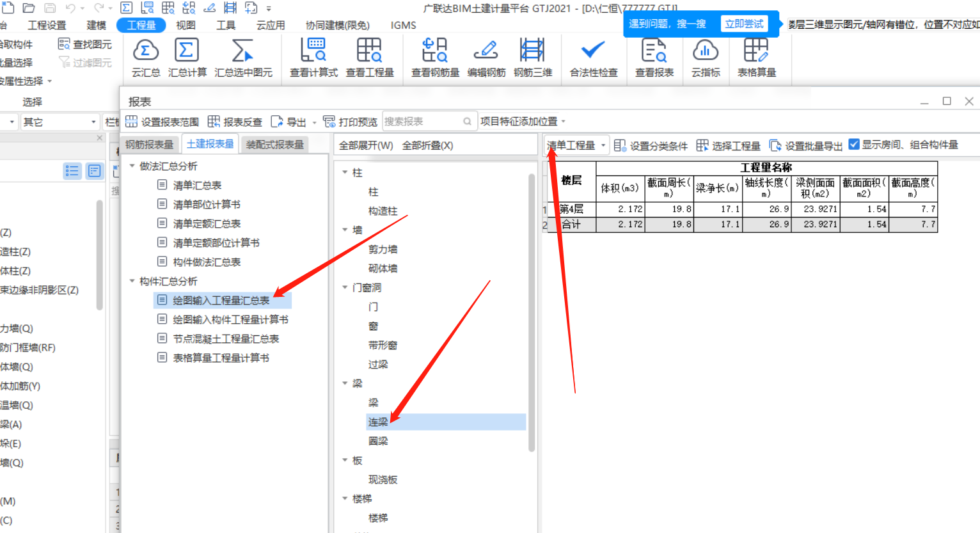The height and width of the screenshot is (533, 980).
Task: Click 全部折叠(X) button
Action: point(427,146)
